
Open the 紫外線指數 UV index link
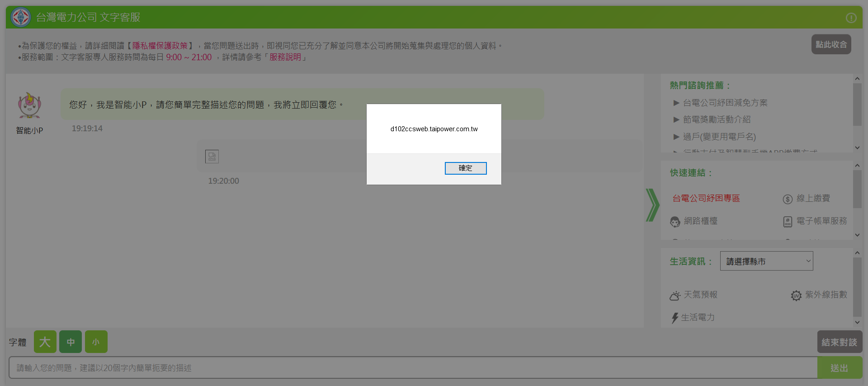(826, 295)
